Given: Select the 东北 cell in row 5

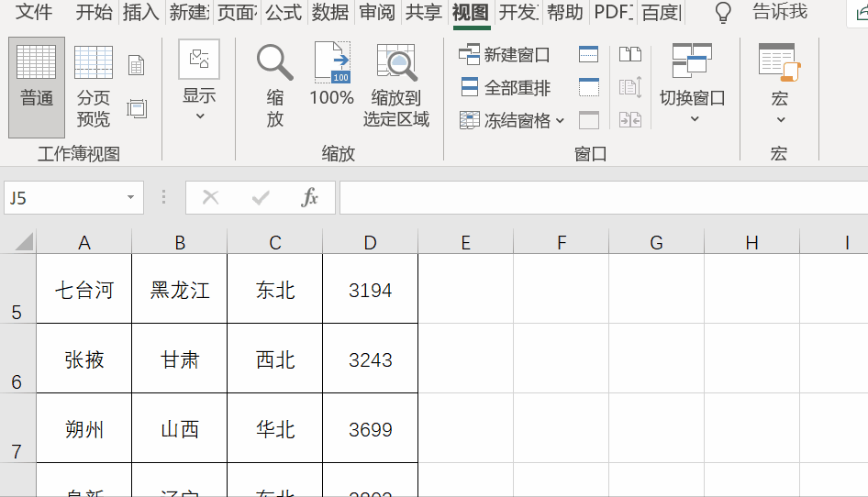Looking at the screenshot, I should [x=275, y=290].
